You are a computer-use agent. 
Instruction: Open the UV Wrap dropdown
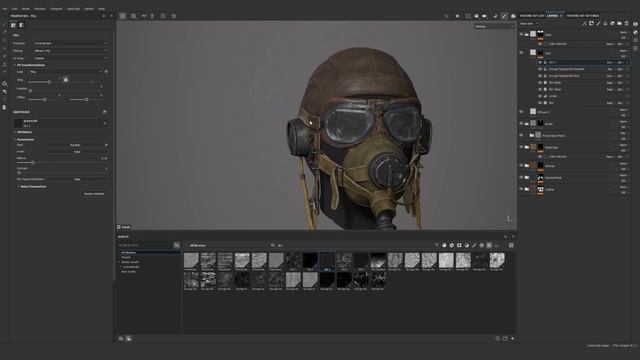pyautogui.click(x=71, y=58)
